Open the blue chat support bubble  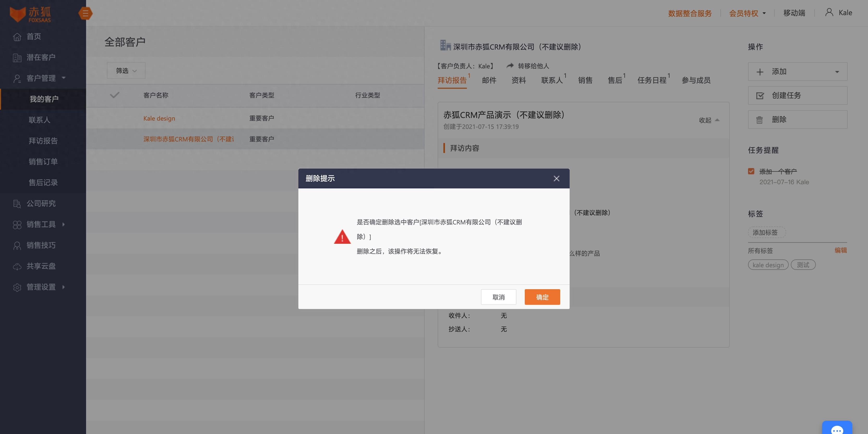coord(837,427)
